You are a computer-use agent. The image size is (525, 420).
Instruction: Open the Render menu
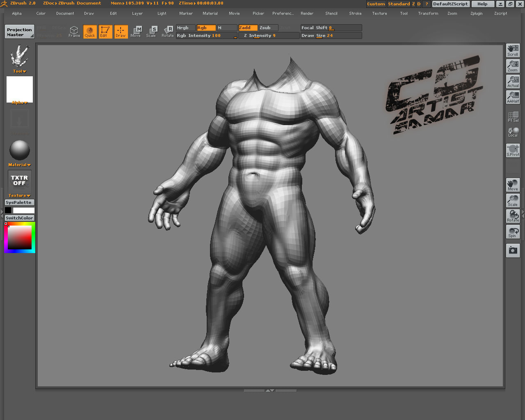[x=307, y=13]
